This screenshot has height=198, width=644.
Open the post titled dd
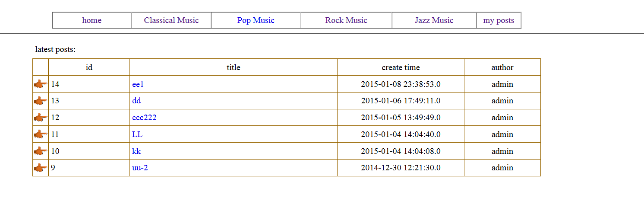pos(136,101)
